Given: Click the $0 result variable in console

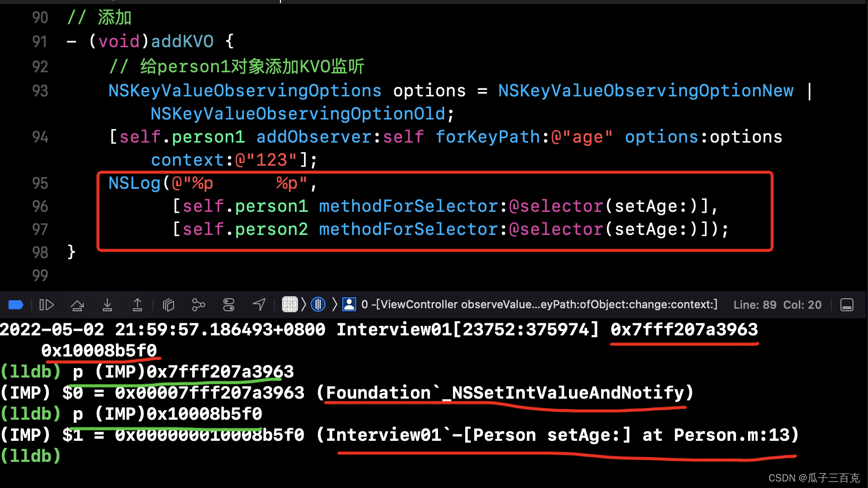Looking at the screenshot, I should click(x=73, y=393).
